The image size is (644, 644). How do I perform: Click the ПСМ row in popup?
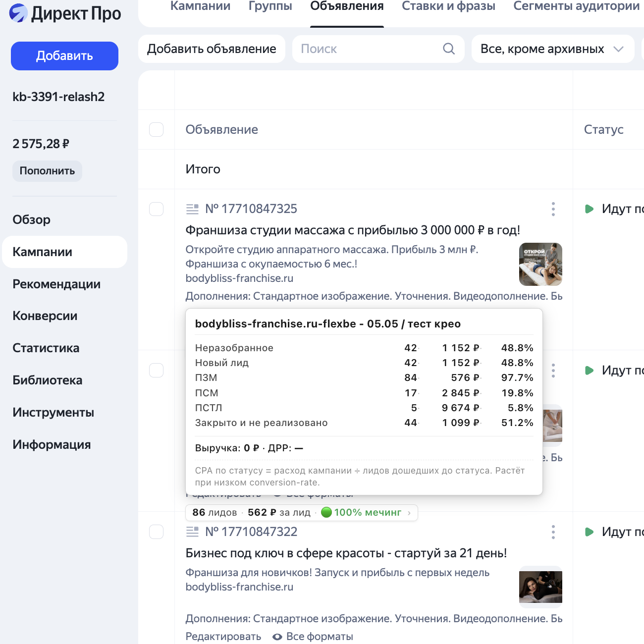(364, 393)
